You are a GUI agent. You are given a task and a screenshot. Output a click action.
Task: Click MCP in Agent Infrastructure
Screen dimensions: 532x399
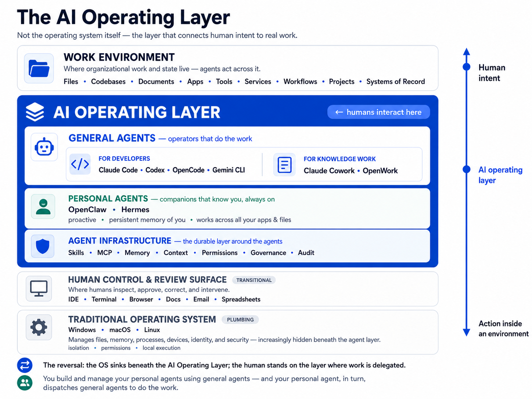point(105,253)
